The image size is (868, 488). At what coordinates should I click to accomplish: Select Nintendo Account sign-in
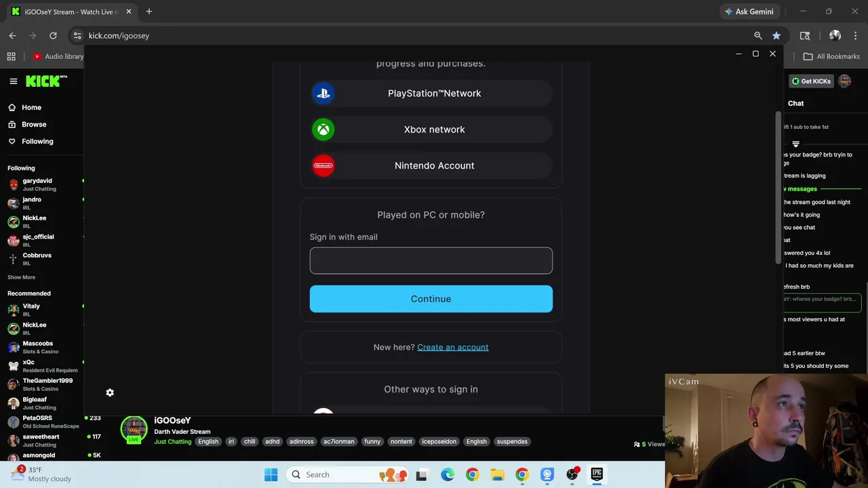tap(431, 165)
